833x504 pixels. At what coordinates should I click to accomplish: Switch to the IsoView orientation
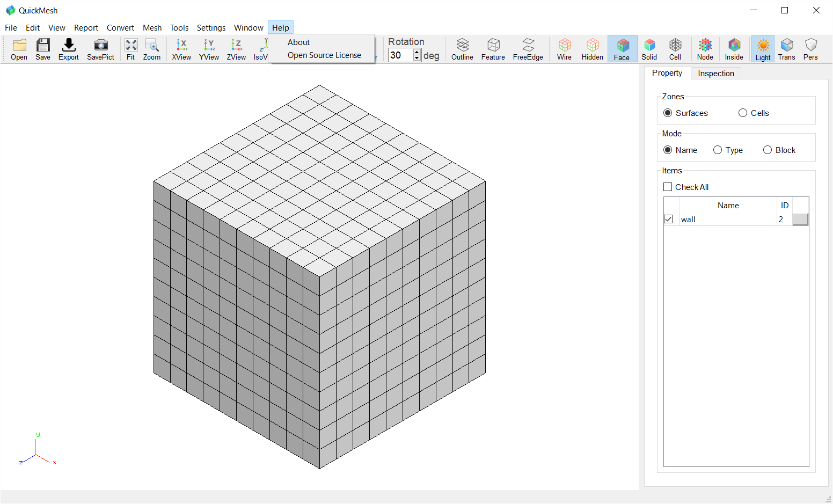pyautogui.click(x=260, y=49)
